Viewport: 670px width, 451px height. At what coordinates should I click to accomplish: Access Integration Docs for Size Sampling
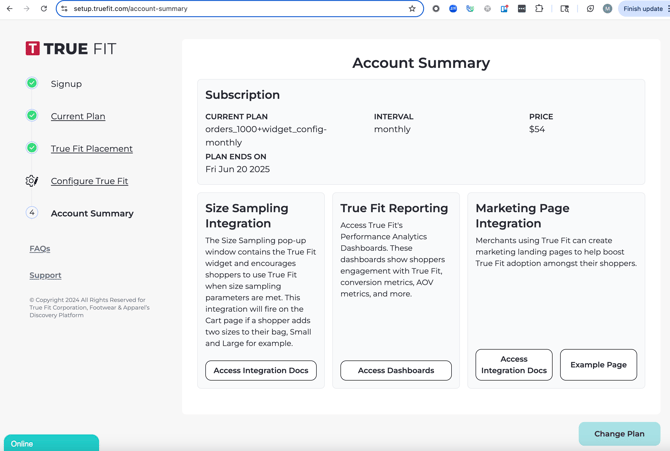click(261, 370)
